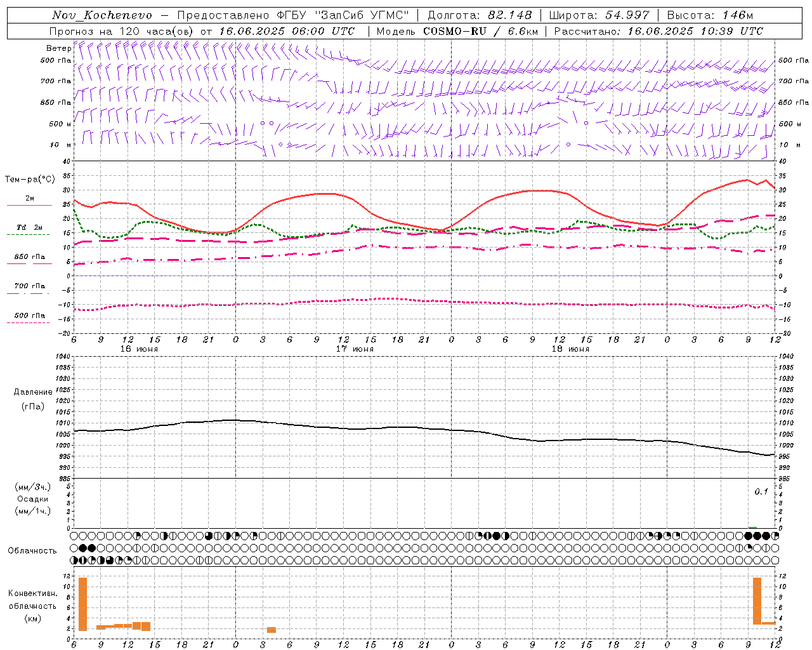Click the Давление pressure panel label
Screen dimensions: 812x650
pos(33,392)
